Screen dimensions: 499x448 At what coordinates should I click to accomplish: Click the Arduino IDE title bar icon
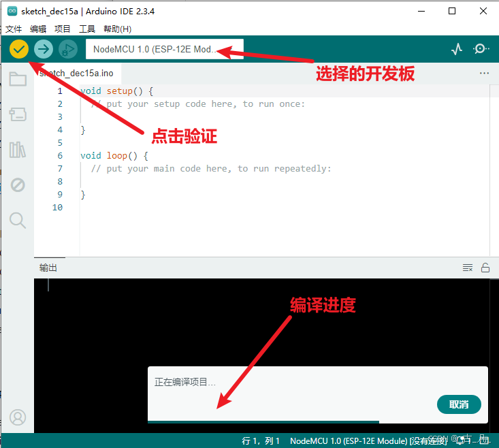coord(12,11)
